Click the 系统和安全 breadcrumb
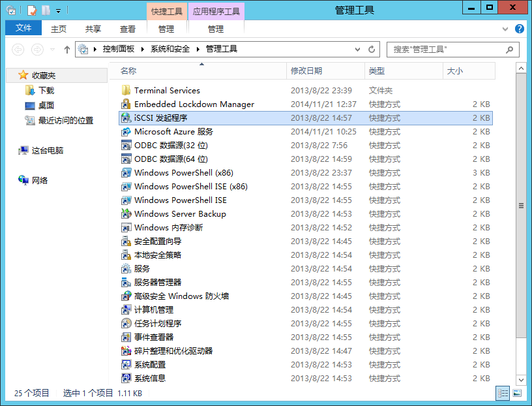 (x=170, y=49)
